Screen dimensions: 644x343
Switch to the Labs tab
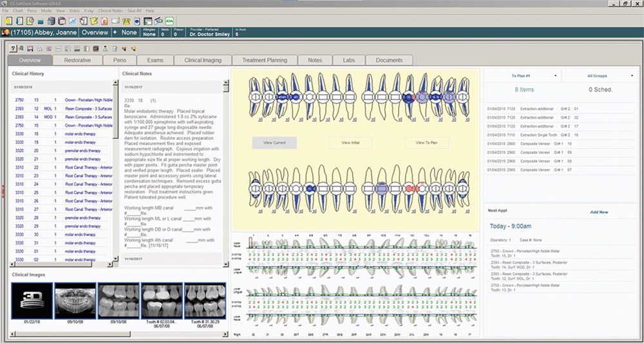click(x=348, y=60)
